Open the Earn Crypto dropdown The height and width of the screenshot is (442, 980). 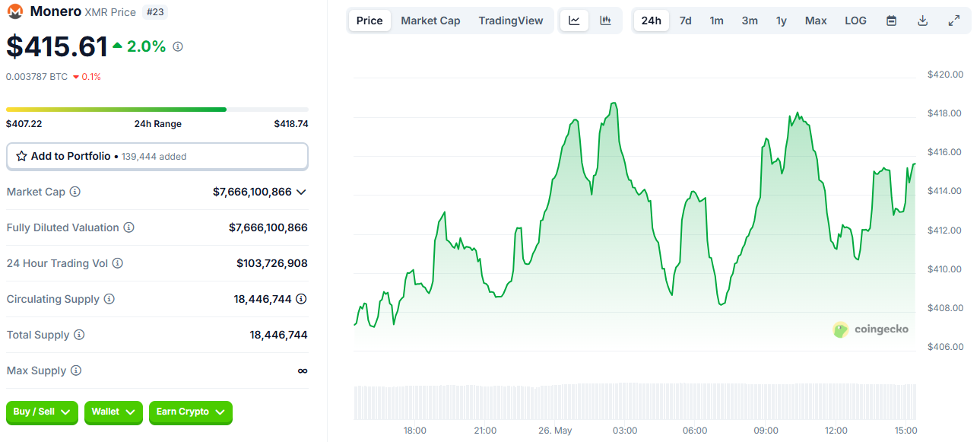pos(191,412)
